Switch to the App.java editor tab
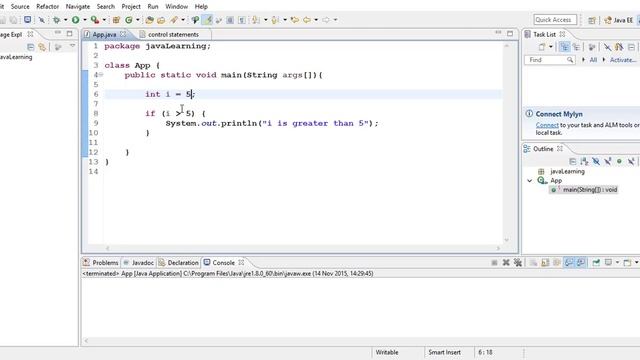 click(104, 34)
